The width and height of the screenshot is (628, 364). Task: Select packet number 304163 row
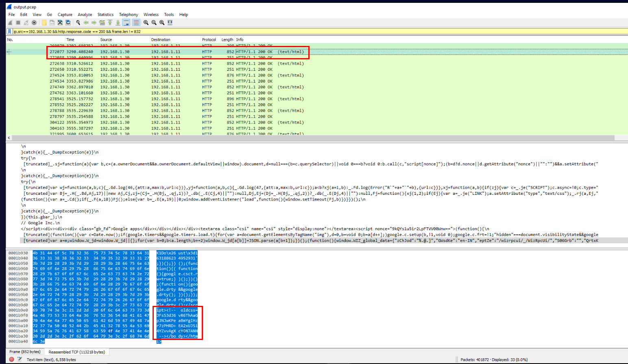pyautogui.click(x=317, y=128)
